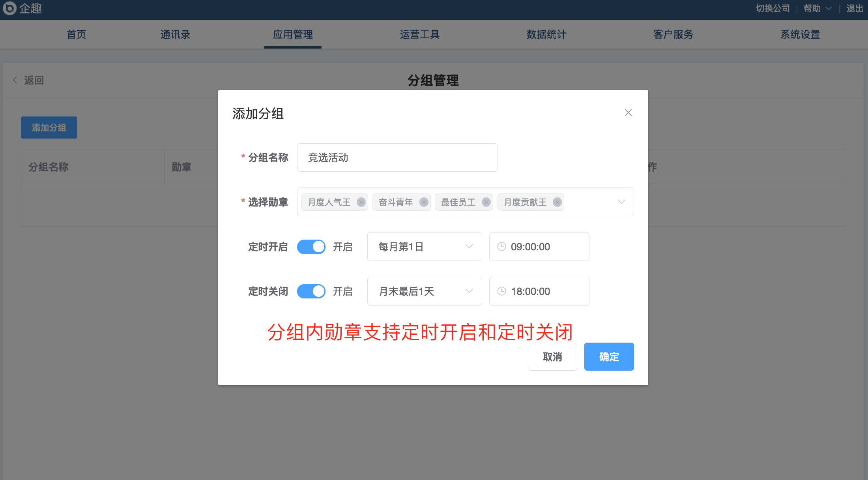Remove the 月度人气王 badge tag
The image size is (868, 480).
(361, 202)
